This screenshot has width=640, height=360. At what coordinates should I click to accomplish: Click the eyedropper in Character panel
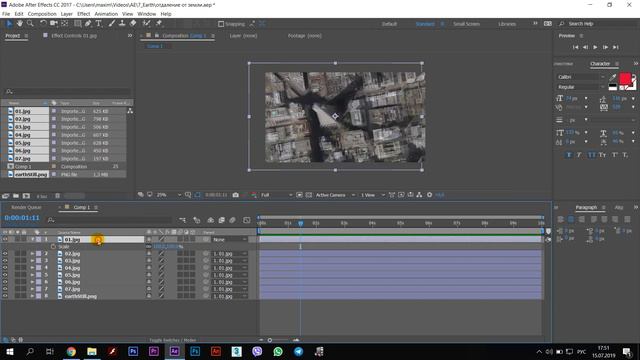tap(613, 77)
